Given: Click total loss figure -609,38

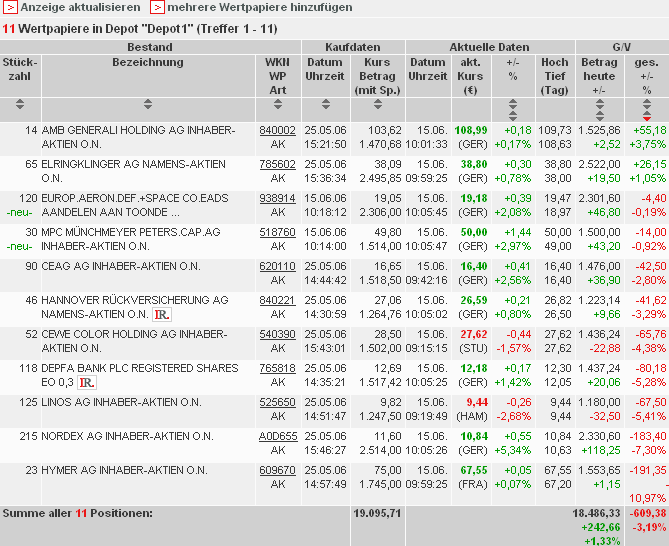Looking at the screenshot, I should [648, 514].
